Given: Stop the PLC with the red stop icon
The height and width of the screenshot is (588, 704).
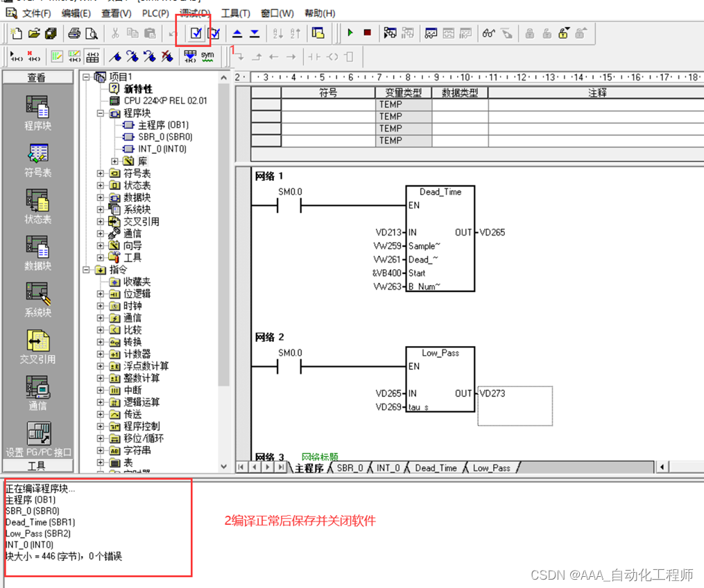Looking at the screenshot, I should [368, 32].
